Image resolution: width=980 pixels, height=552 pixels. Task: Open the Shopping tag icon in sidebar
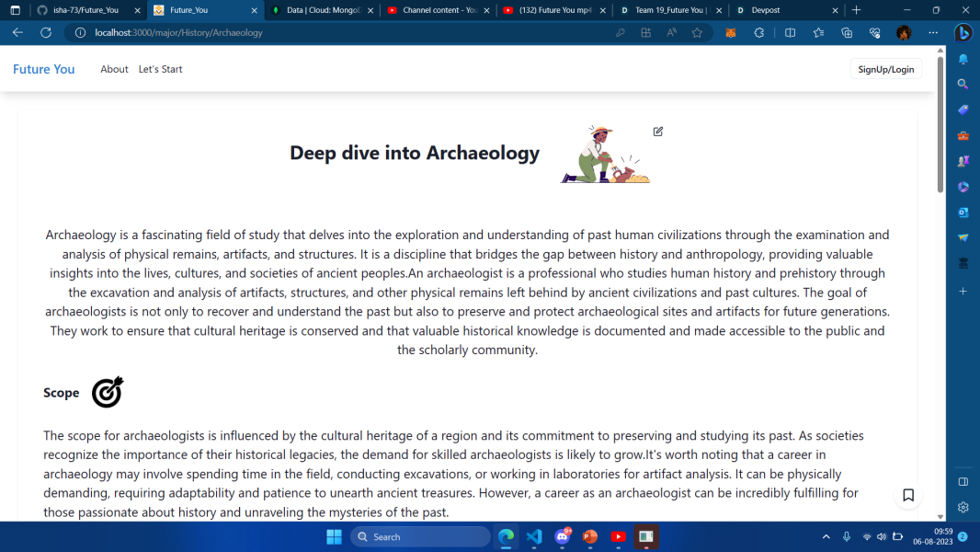(963, 109)
